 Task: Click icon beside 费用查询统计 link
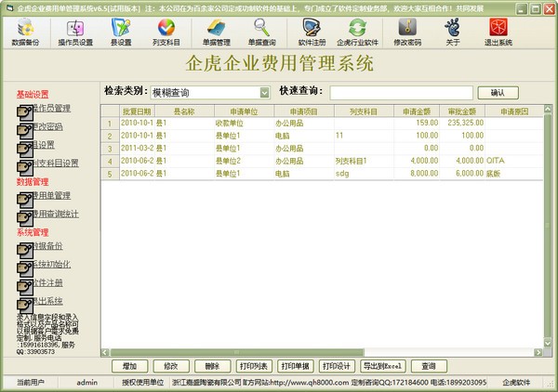click(x=25, y=218)
